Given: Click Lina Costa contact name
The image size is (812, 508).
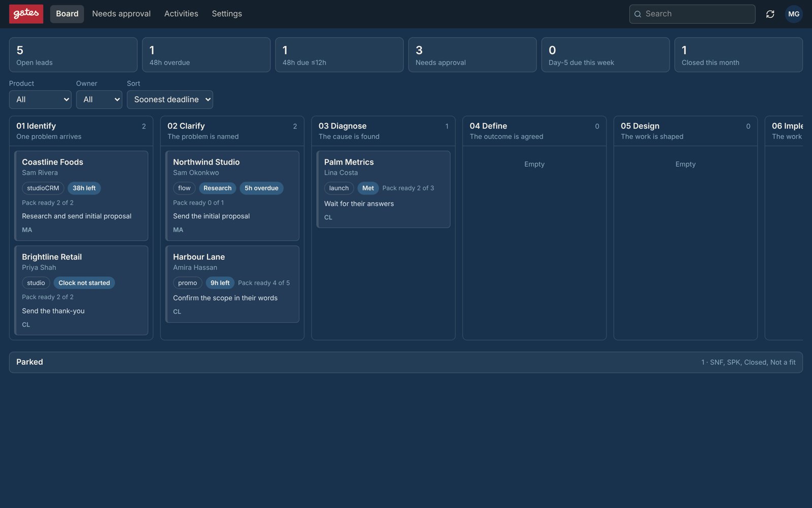Looking at the screenshot, I should [x=341, y=173].
